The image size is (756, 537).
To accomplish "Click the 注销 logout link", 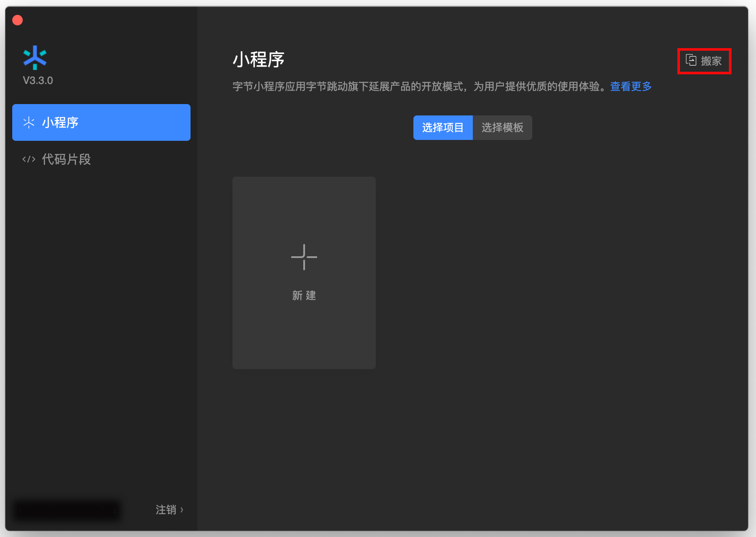I will [170, 510].
